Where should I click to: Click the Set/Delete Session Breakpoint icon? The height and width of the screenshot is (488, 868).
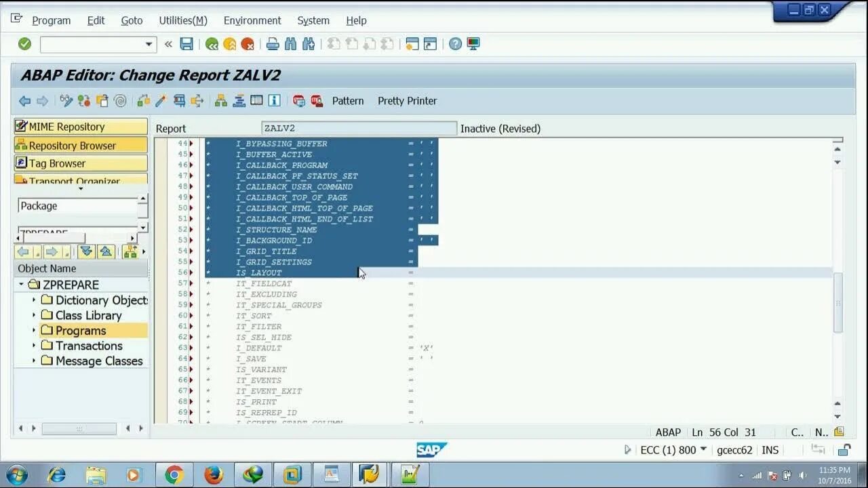pos(299,101)
